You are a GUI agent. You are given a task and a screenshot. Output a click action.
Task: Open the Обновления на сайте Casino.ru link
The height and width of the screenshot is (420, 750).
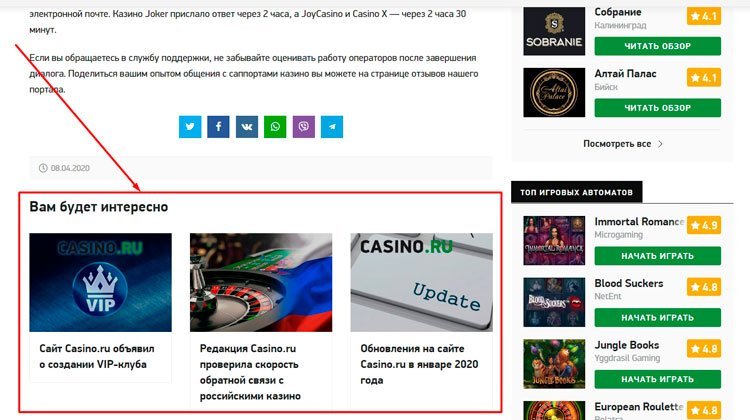[419, 364]
